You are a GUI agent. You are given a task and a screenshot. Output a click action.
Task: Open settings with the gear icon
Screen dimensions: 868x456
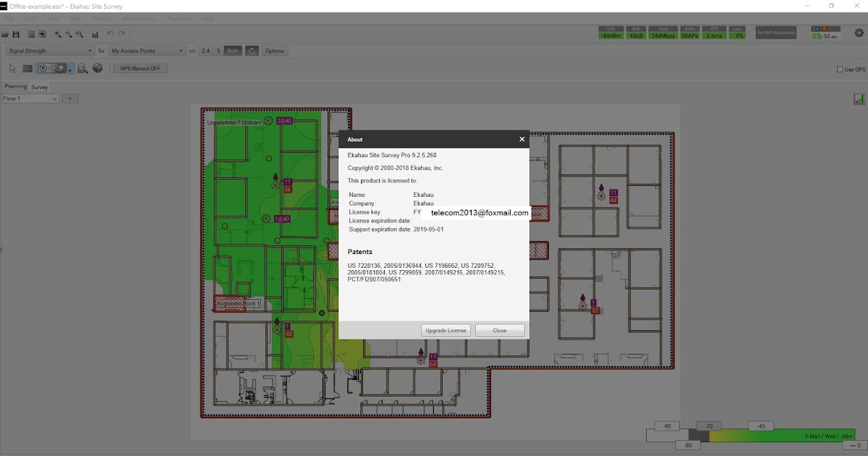pos(859,33)
